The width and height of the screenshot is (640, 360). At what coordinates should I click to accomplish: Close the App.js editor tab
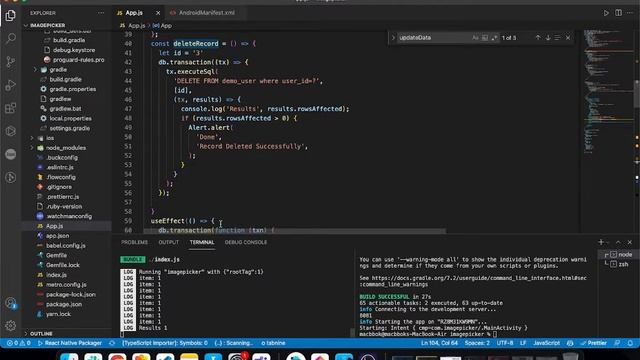pyautogui.click(x=158, y=13)
